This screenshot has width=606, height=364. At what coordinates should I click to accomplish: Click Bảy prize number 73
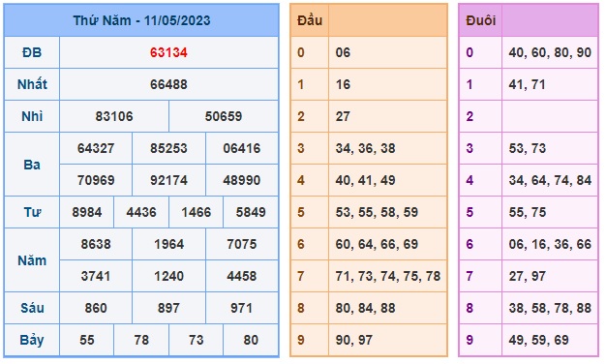pyautogui.click(x=196, y=340)
